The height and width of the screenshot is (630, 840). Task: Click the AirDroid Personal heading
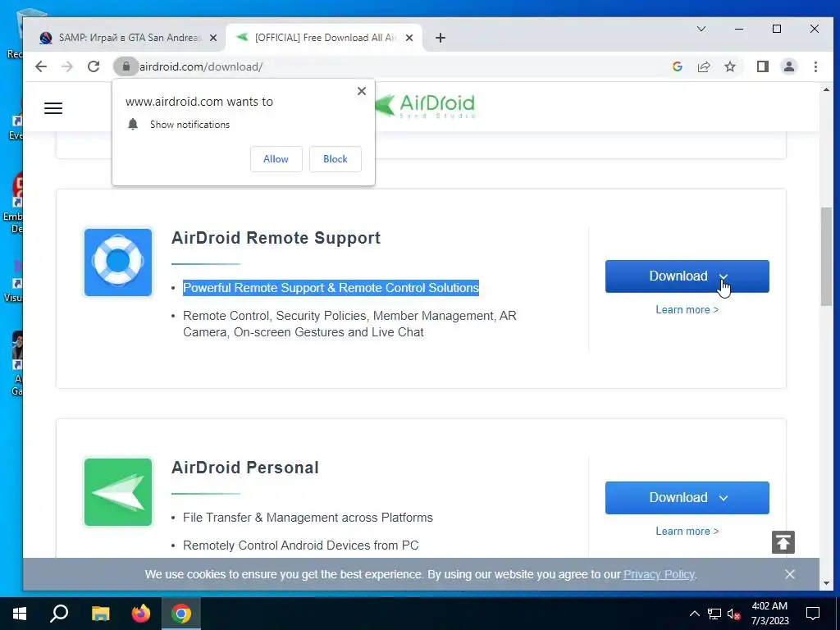click(244, 468)
